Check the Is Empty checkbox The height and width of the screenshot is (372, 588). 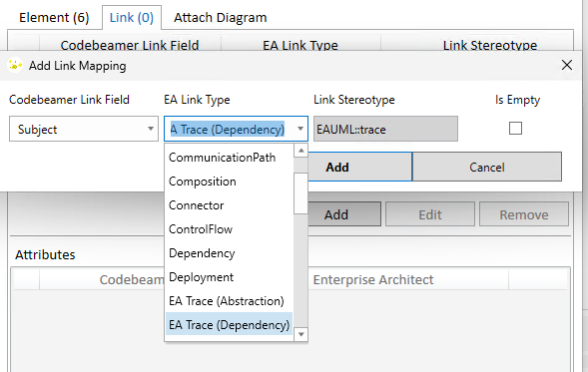515,128
